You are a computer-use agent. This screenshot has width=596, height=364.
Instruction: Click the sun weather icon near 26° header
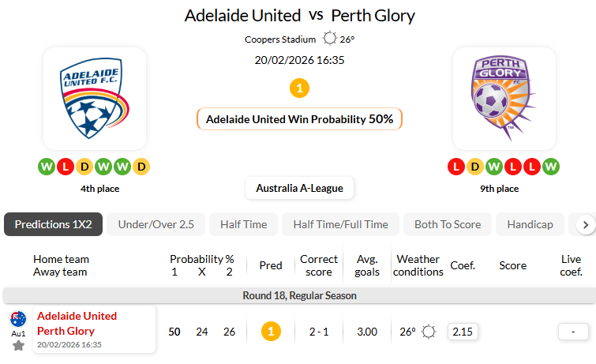pos(330,39)
